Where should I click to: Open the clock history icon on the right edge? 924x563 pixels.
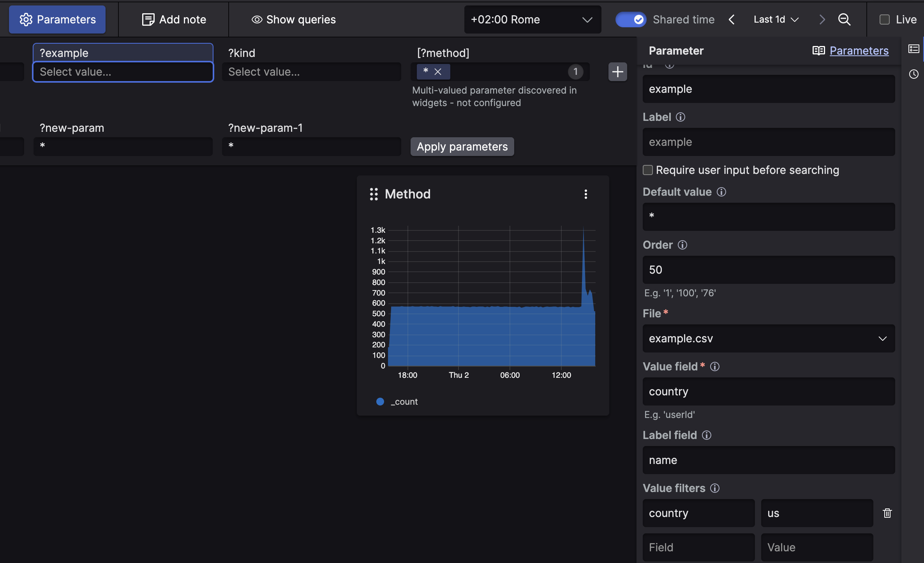point(914,74)
